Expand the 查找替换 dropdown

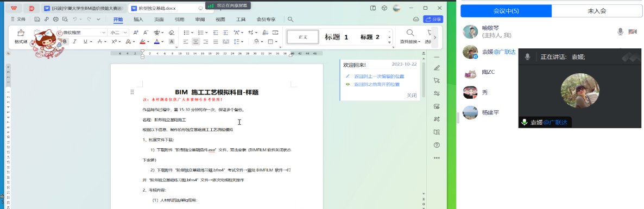pos(420,41)
